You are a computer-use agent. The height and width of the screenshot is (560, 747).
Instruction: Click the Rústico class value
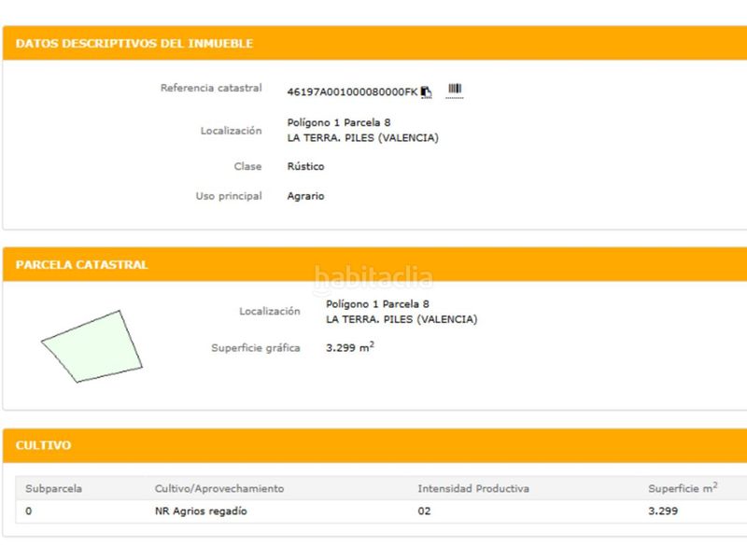[x=305, y=166]
